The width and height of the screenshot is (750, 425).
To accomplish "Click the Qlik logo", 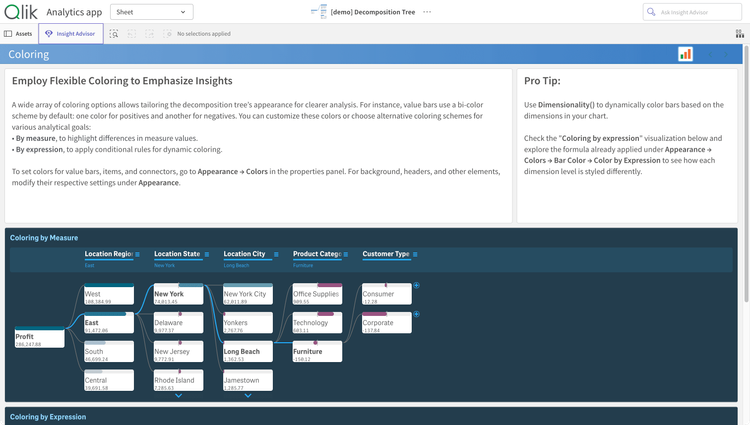I will click(21, 12).
